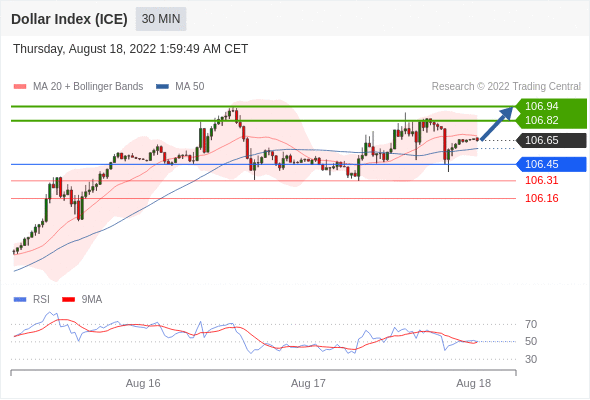Toggle the 9MA legend label
The width and height of the screenshot is (590, 400).
(92, 300)
